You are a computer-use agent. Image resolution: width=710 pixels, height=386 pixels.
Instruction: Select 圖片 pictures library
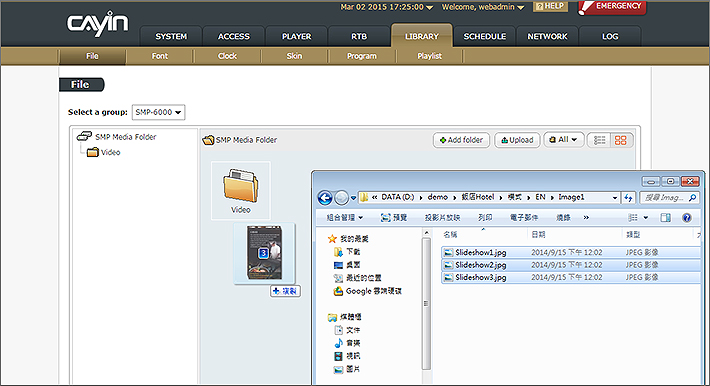pyautogui.click(x=347, y=369)
